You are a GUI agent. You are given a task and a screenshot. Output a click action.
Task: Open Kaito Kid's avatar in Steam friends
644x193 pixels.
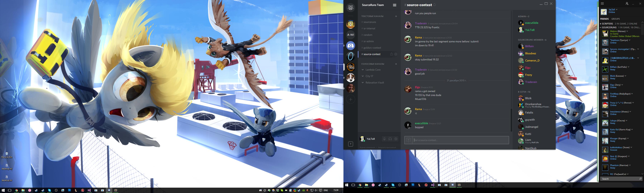(605, 132)
